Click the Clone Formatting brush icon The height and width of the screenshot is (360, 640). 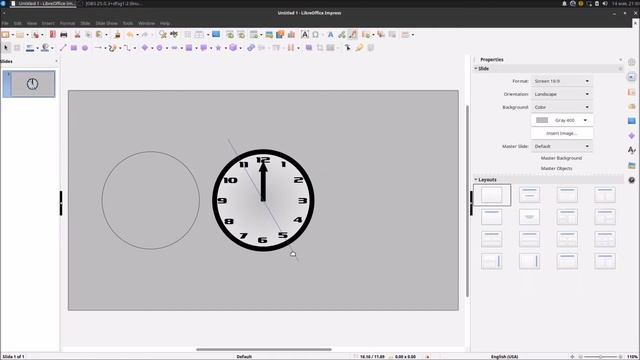point(118,35)
